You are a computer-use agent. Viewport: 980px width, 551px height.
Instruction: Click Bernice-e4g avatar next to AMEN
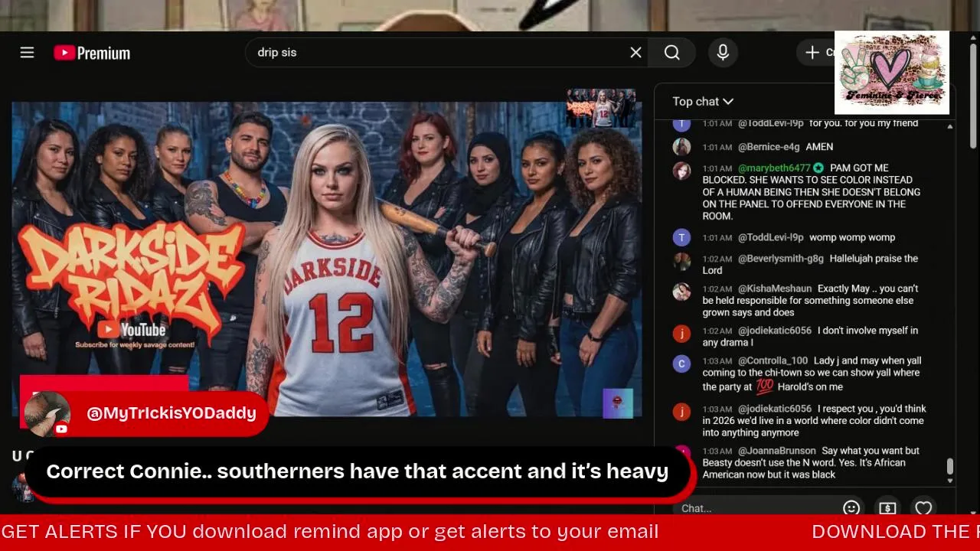[681, 147]
